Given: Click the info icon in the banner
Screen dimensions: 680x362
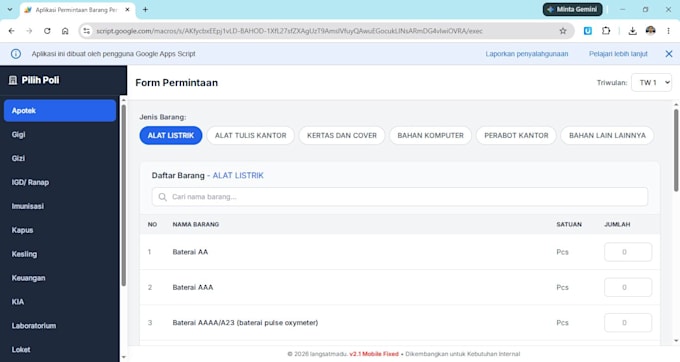Looking at the screenshot, I should coord(16,54).
